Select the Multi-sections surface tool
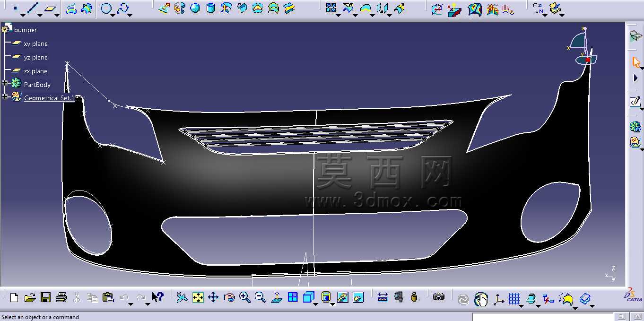Screen dimensions: 644x321 [273, 8]
